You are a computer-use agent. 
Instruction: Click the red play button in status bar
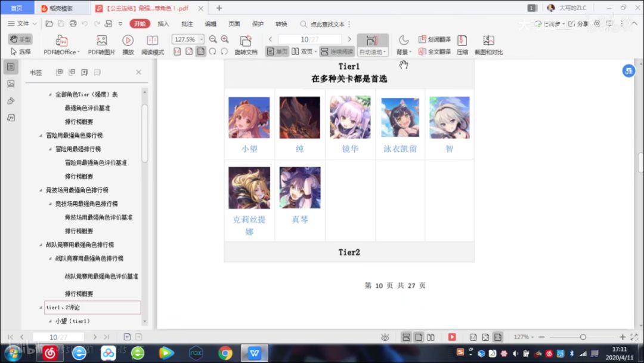[452, 337]
